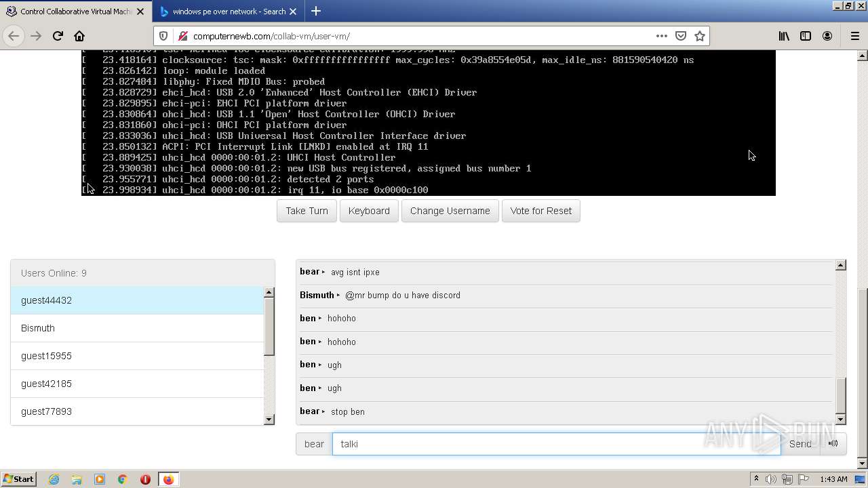This screenshot has width=868, height=488.
Task: Select user guest44432 in list
Action: 137,300
